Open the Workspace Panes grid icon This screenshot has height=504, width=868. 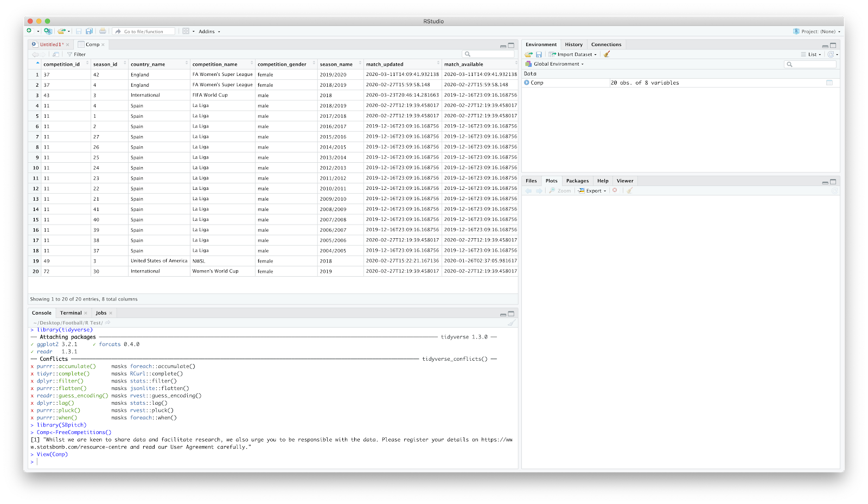coord(186,31)
